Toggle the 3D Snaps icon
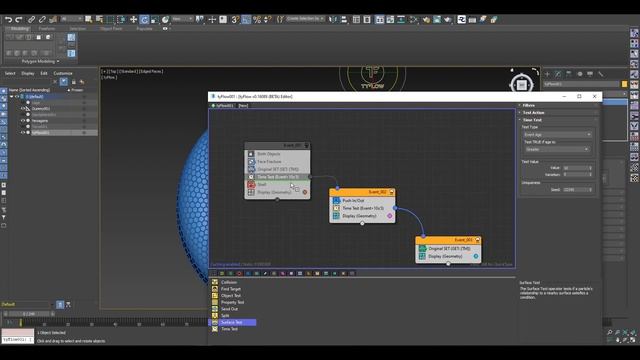 point(235,19)
